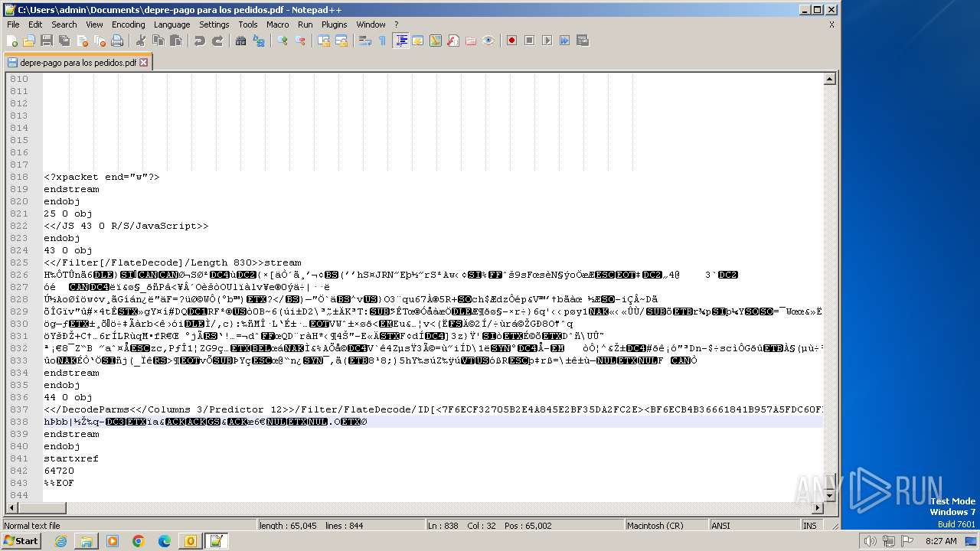Toggle synchronized horizontal scrolling
980x551 pixels.
coord(341,41)
